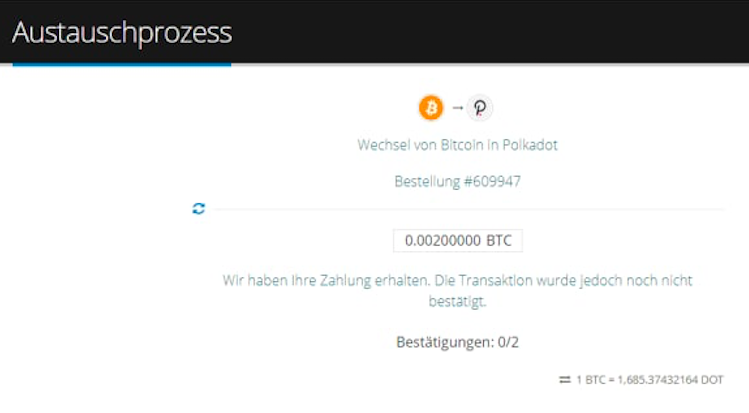Click the word Polkadot in the exchange title

[530, 145]
